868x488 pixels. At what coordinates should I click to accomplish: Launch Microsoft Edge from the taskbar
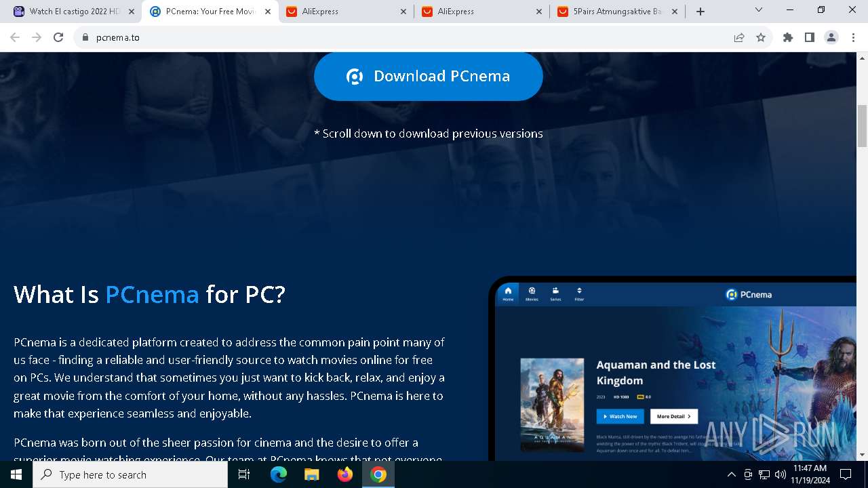(279, 474)
